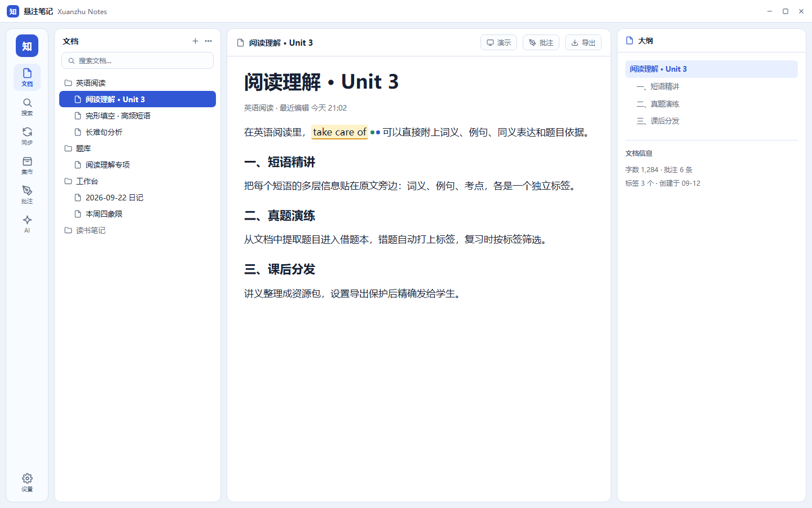Minimize the Xuanzhu Notes window
The height and width of the screenshot is (508, 812).
tap(770, 11)
